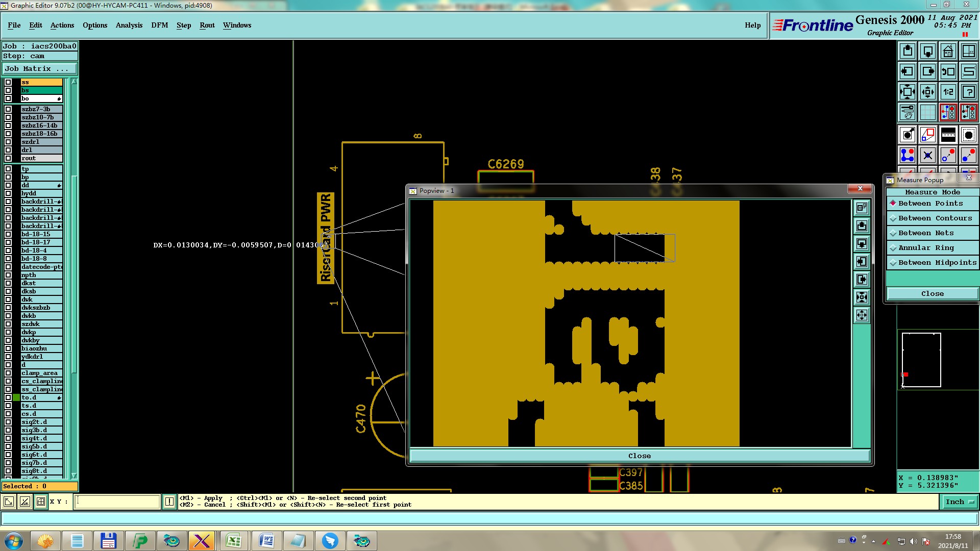The height and width of the screenshot is (551, 980).
Task: Click the pan up icon in main toolbar
Action: tap(907, 51)
